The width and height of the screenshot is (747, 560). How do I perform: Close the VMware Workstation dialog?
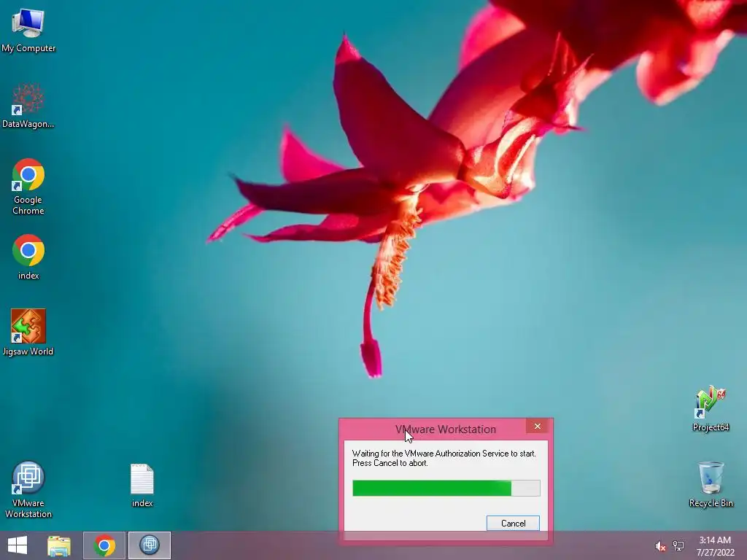tap(538, 426)
